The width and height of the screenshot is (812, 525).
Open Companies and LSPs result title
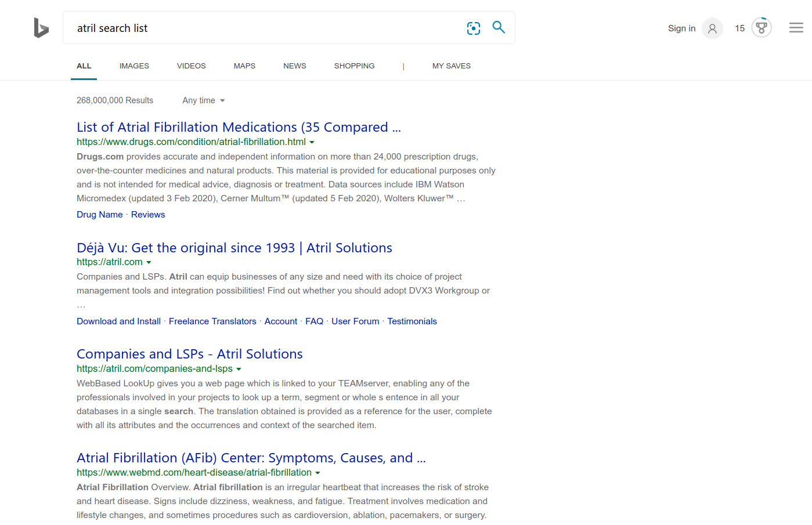click(x=190, y=354)
